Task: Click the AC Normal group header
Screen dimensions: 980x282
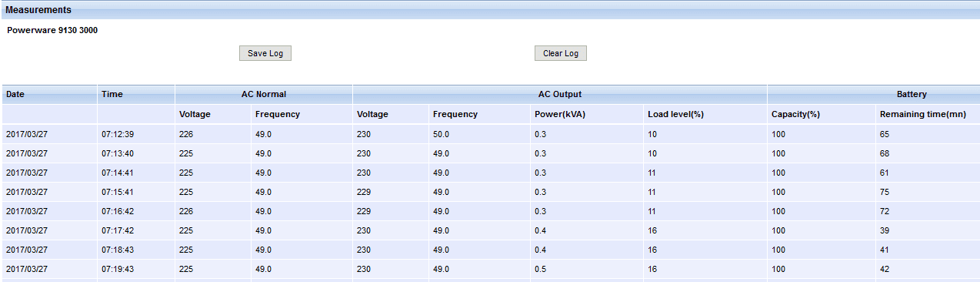Action: [264, 94]
